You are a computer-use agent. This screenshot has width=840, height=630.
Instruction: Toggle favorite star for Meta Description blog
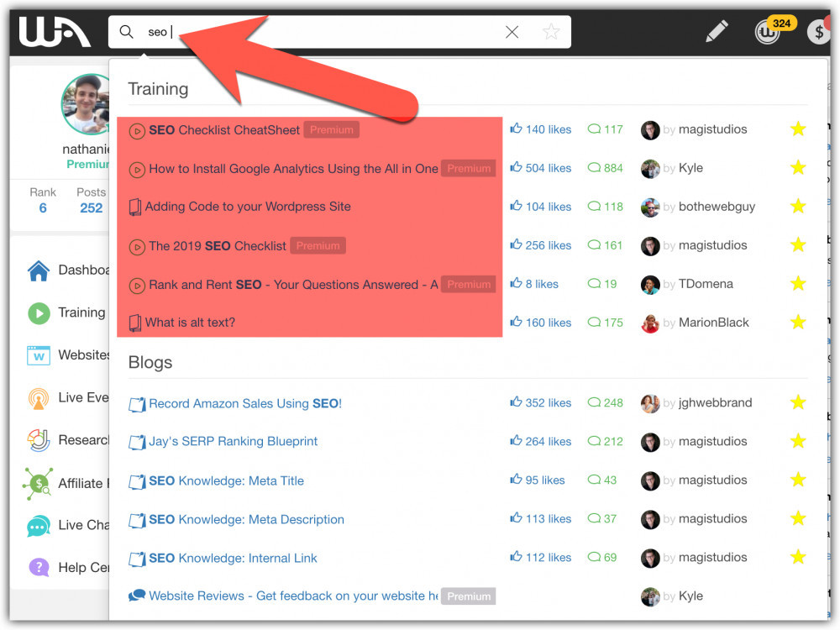coord(798,518)
